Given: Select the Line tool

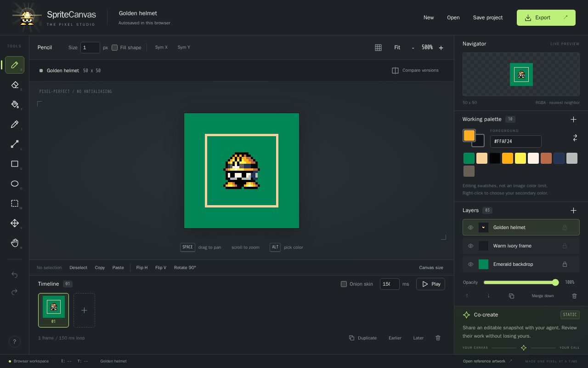Looking at the screenshot, I should 15,144.
